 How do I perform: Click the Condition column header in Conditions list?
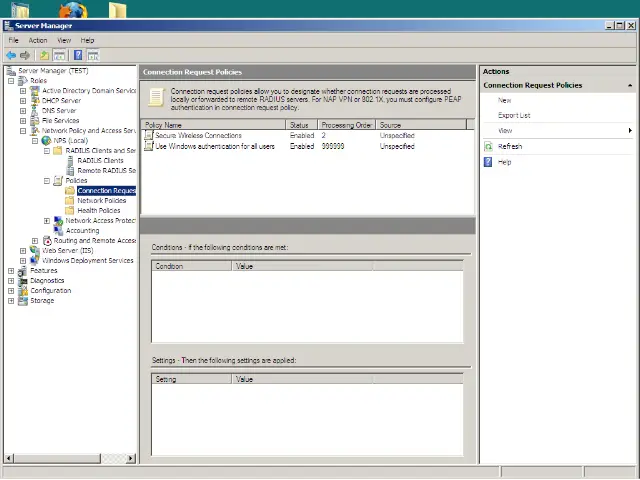click(x=191, y=266)
